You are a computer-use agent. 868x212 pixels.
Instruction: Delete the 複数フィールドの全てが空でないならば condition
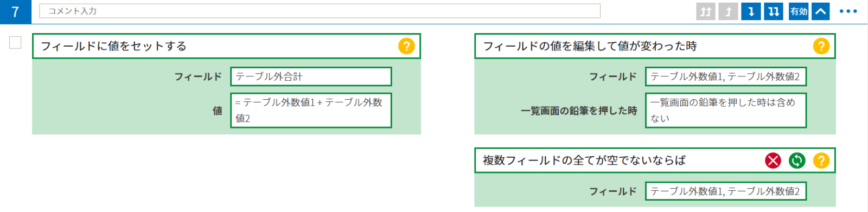(x=773, y=160)
